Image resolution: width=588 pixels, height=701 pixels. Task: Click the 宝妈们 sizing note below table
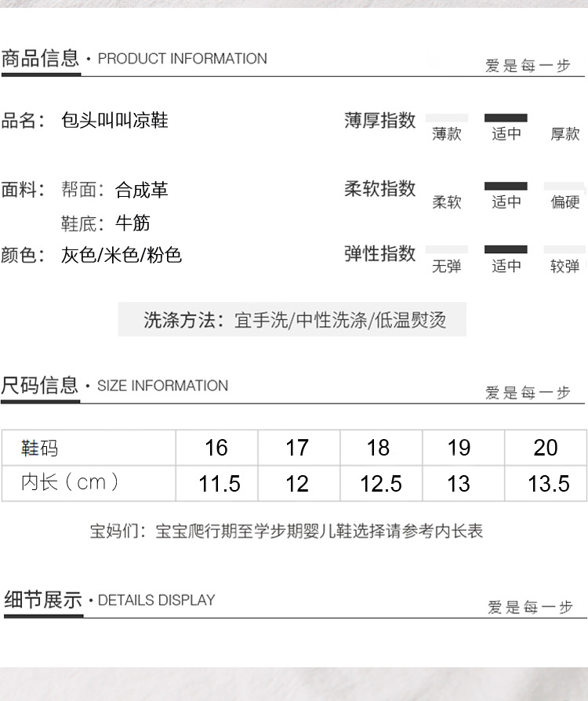tap(287, 531)
